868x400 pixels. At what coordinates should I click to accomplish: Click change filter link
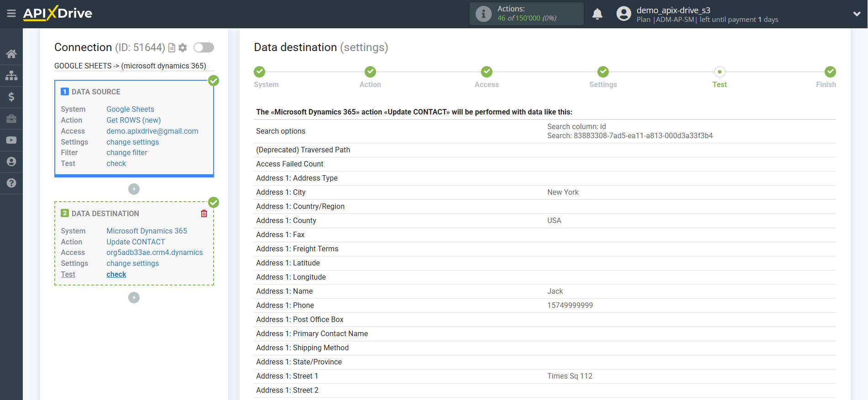point(127,152)
